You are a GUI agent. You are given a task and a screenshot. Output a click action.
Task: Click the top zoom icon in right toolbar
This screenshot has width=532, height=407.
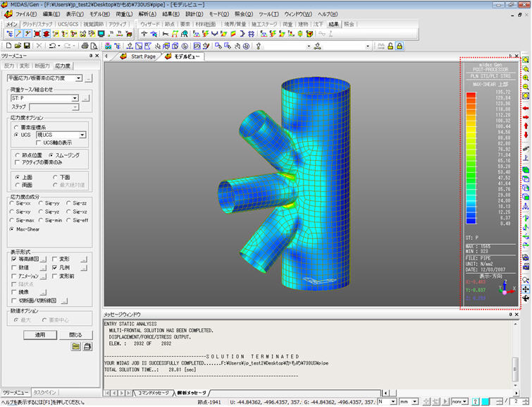coord(526,60)
